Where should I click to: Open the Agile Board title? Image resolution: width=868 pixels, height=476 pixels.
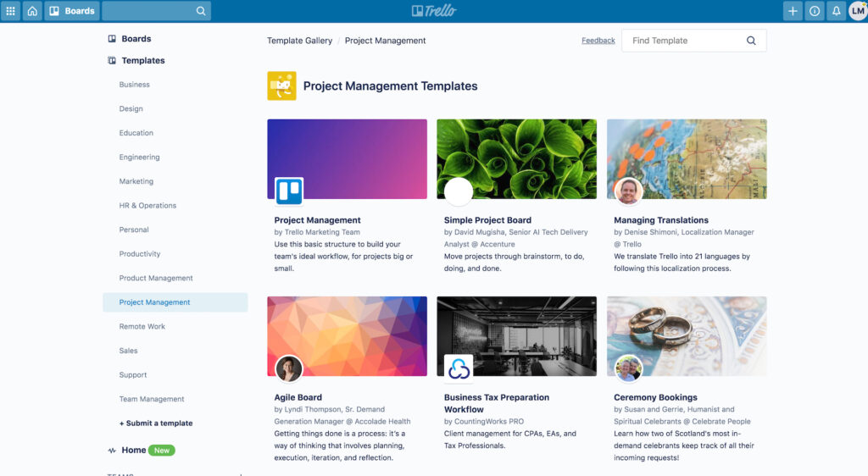coord(298,397)
